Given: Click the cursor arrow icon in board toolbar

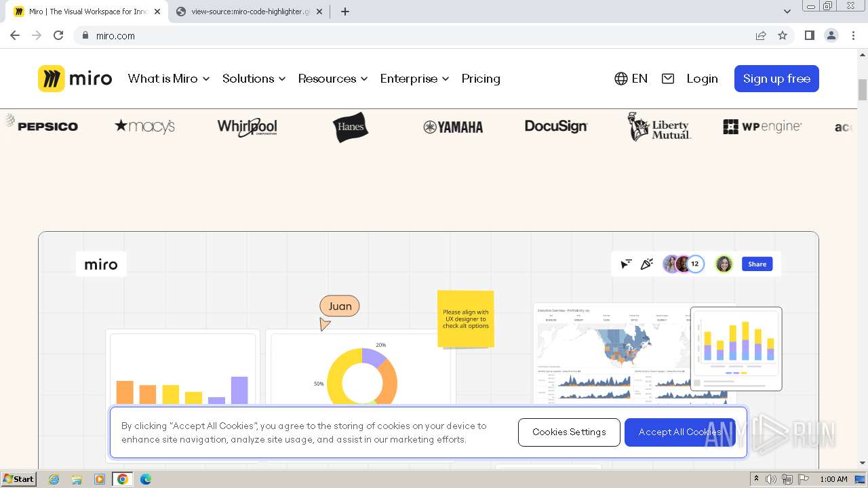Looking at the screenshot, I should point(626,264).
